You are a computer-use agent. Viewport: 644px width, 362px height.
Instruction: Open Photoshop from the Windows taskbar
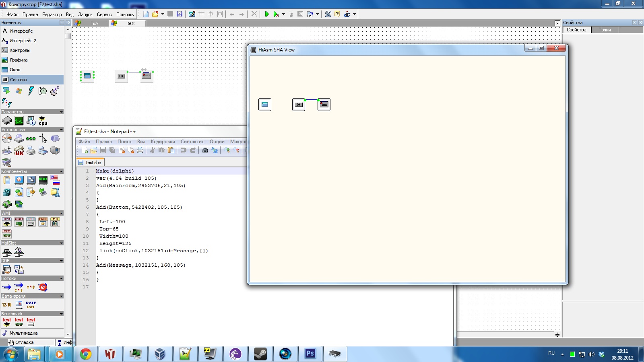(x=310, y=354)
